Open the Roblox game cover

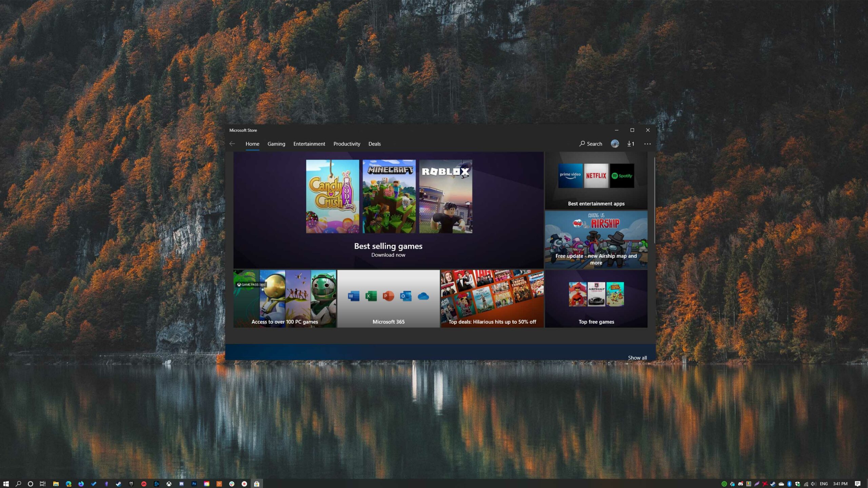pos(446,196)
